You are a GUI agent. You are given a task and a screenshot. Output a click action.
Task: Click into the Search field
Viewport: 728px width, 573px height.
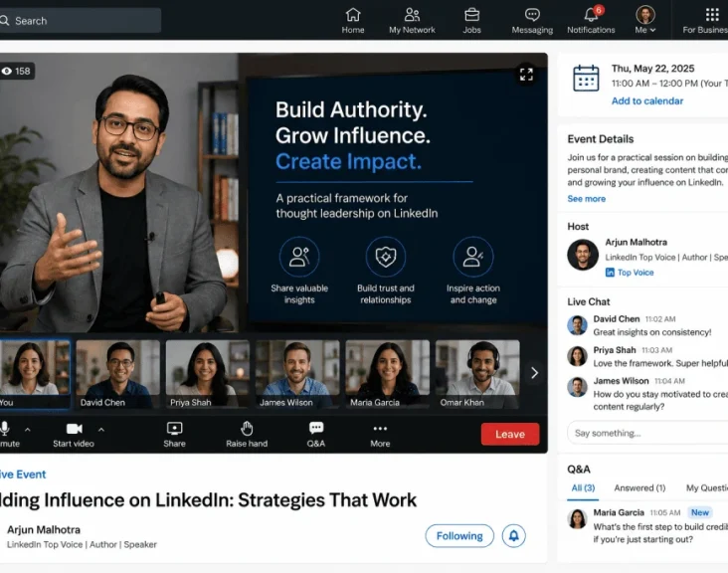point(80,21)
